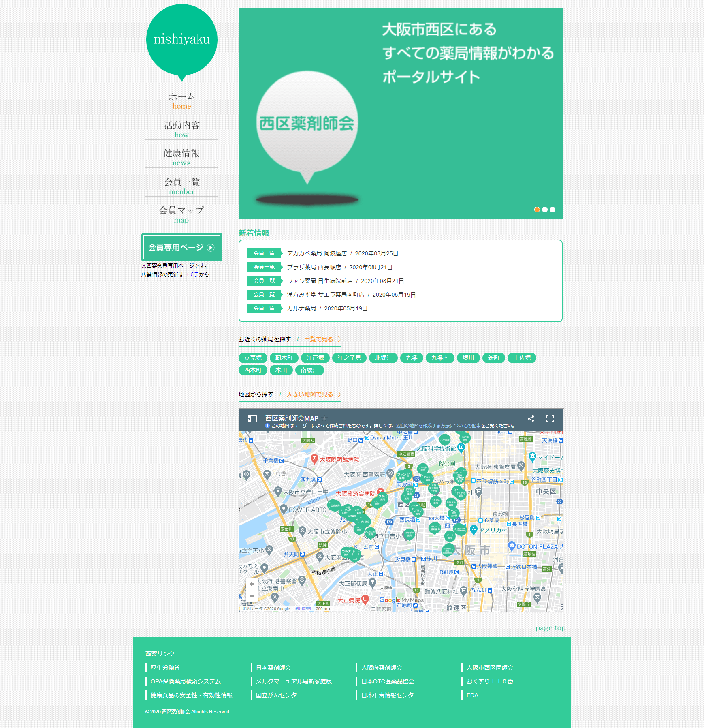Click the map share icon
The height and width of the screenshot is (728, 704).
(x=531, y=419)
